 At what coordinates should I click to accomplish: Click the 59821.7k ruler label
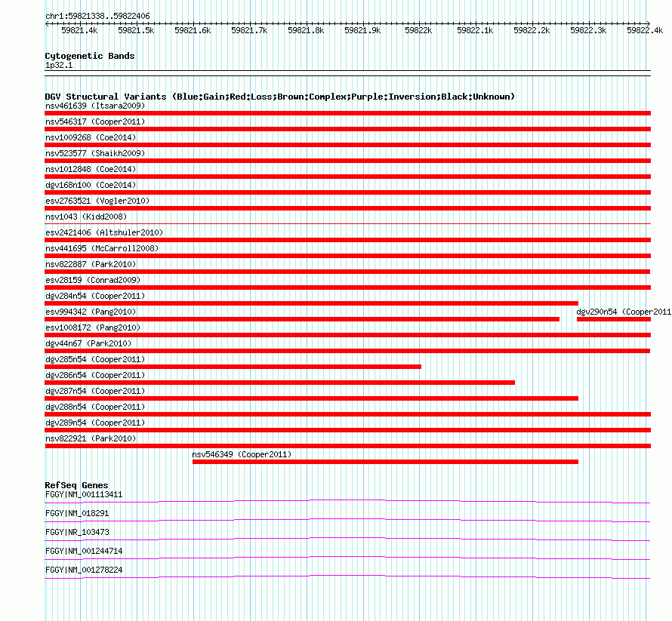[249, 30]
